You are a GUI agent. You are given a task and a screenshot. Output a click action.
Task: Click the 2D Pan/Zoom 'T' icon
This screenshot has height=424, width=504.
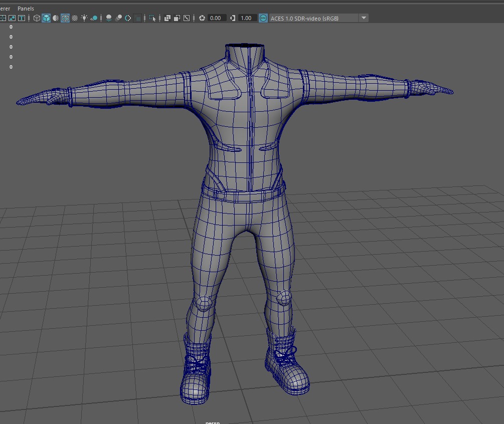tap(22, 18)
